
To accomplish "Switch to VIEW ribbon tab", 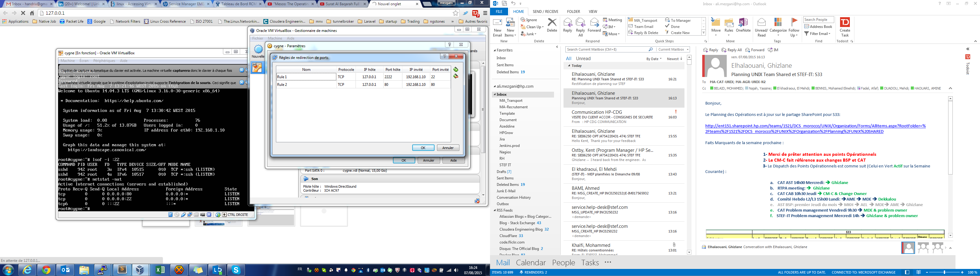I will coord(593,11).
